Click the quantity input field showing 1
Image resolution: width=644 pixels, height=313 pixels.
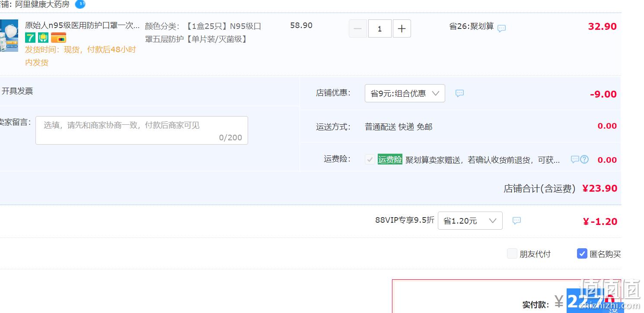(x=380, y=29)
